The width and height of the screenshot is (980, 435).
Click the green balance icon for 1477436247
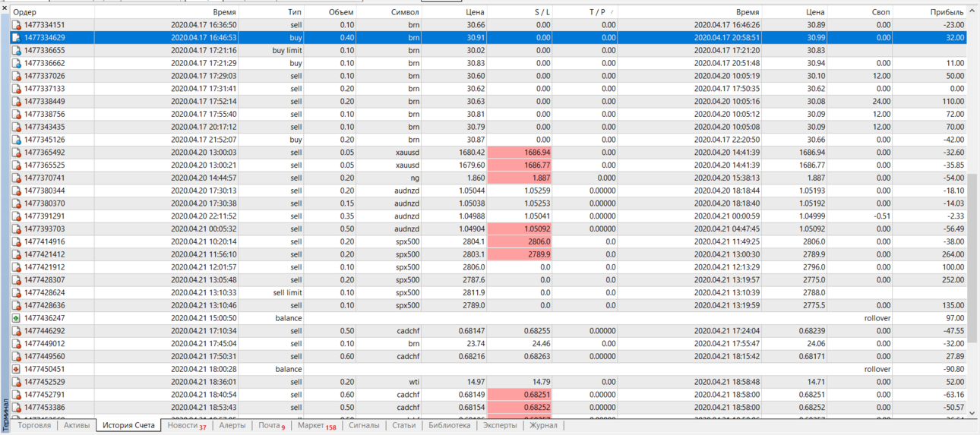tap(16, 318)
